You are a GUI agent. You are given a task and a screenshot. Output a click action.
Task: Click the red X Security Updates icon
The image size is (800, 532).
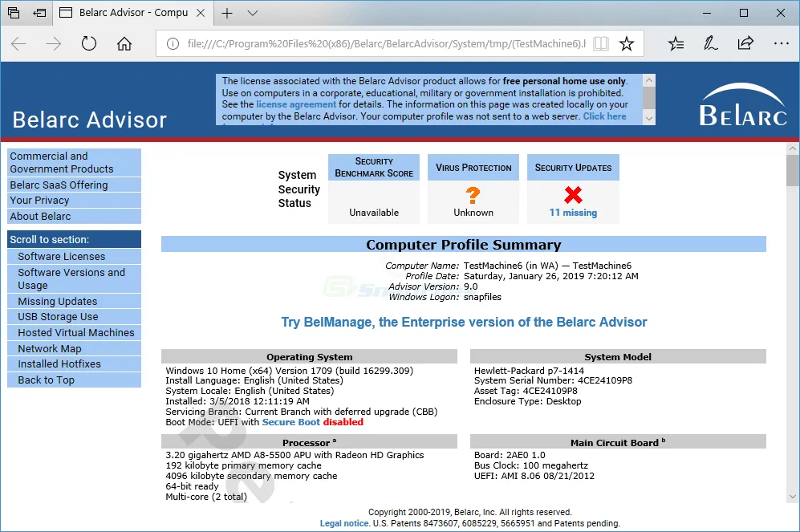tap(573, 195)
